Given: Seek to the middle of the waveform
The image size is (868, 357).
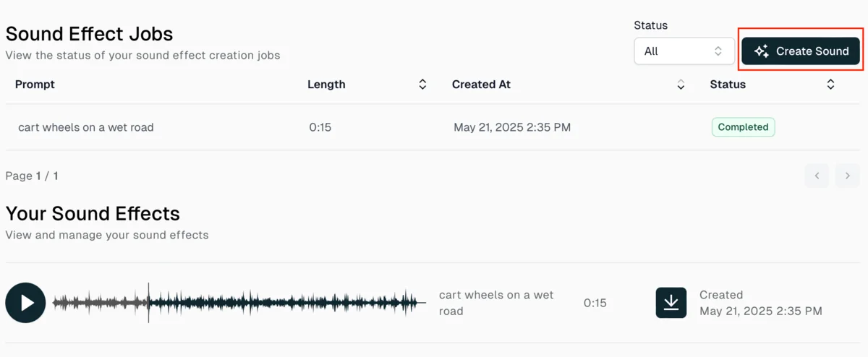Looking at the screenshot, I should [x=239, y=303].
